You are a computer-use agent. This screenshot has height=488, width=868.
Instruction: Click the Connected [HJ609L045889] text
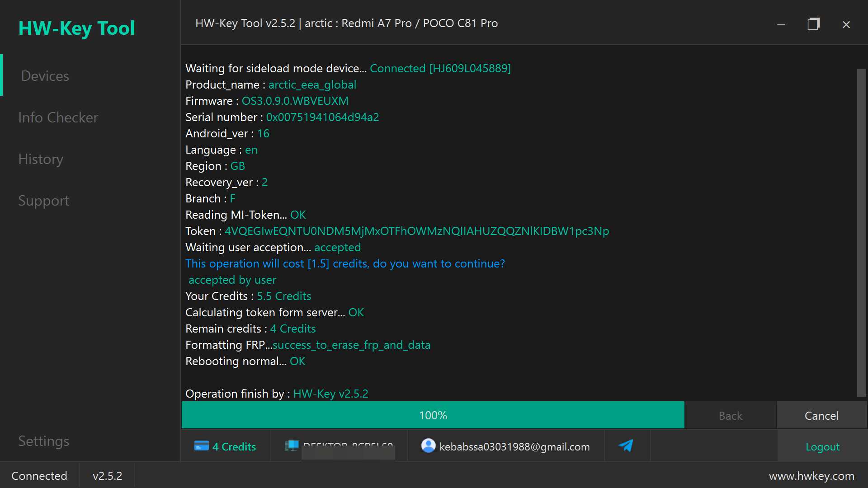point(440,68)
